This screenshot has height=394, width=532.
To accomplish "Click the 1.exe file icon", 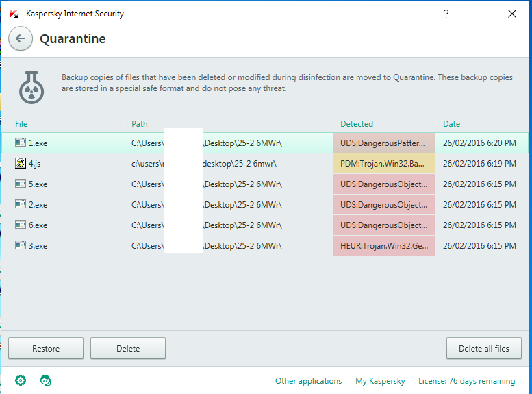I will (21, 143).
